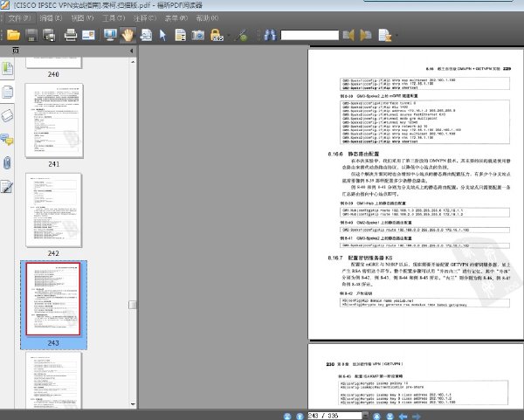Viewport: 524px width, 420px height.
Task: Open the 注释(C) menu
Action: point(145,18)
